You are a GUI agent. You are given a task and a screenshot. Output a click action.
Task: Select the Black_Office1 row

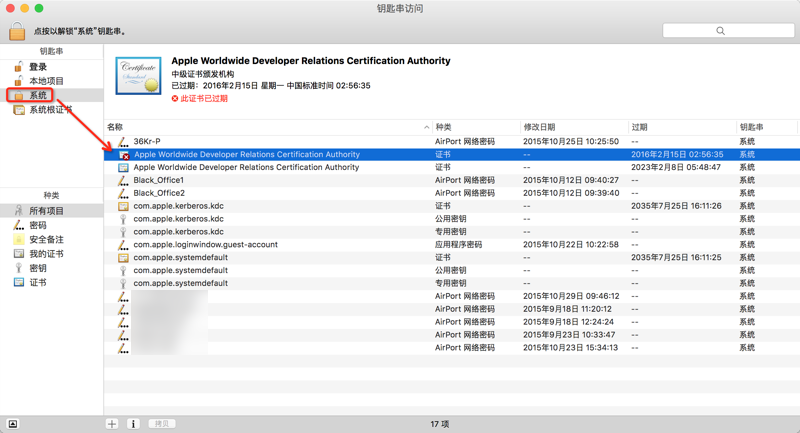click(x=452, y=180)
